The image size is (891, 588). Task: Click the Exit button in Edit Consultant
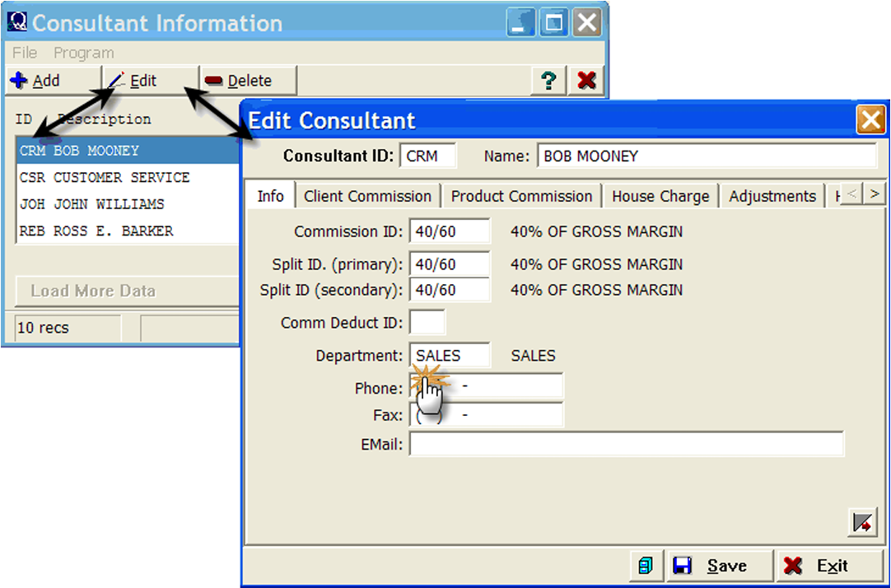coord(828,565)
